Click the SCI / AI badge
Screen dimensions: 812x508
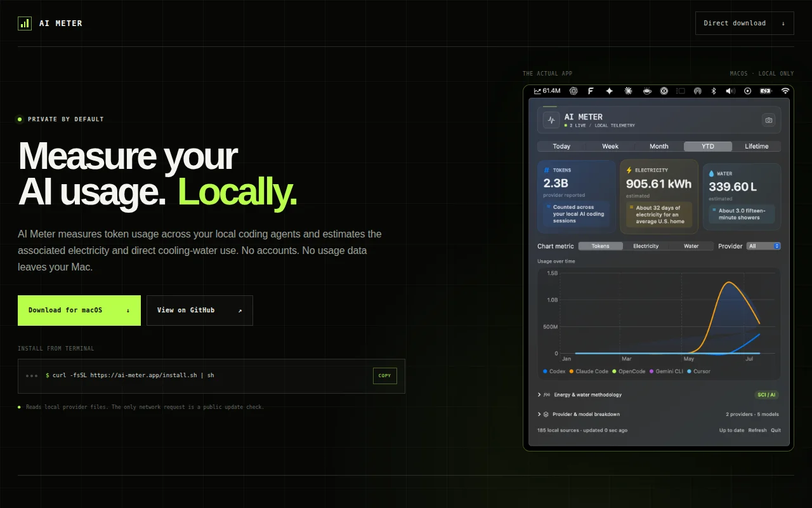tap(766, 394)
